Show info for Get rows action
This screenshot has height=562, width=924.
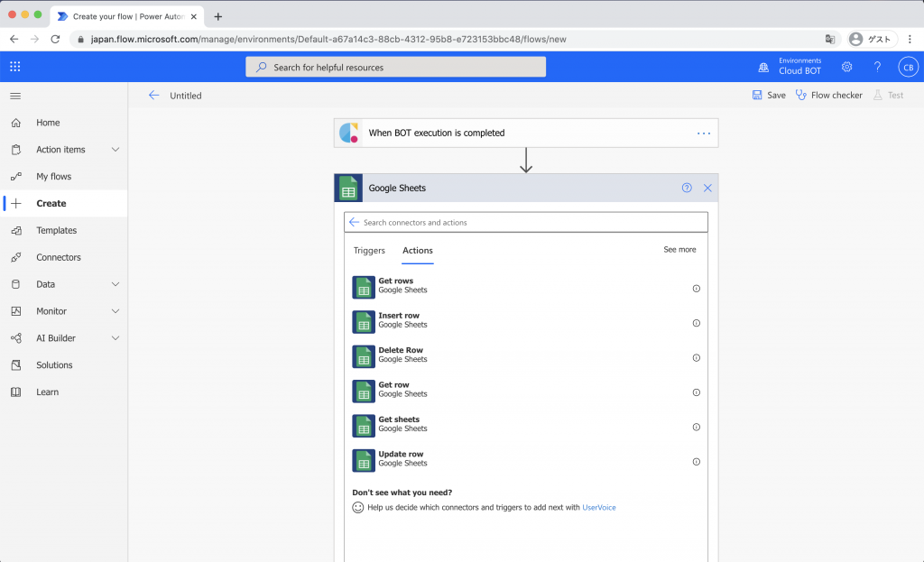point(696,289)
